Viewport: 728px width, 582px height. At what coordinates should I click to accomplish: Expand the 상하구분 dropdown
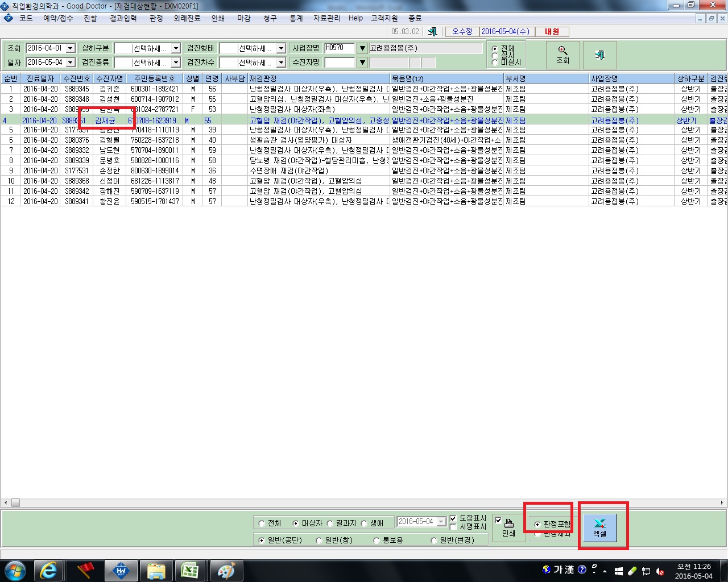point(176,49)
